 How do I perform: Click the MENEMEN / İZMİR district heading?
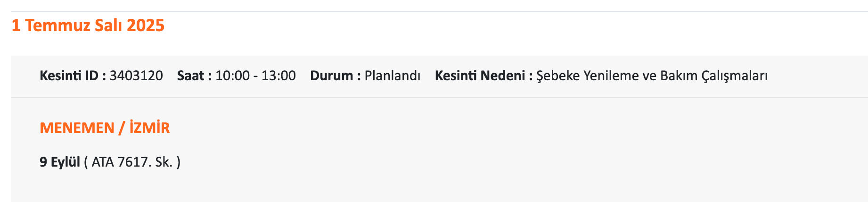pyautogui.click(x=105, y=128)
